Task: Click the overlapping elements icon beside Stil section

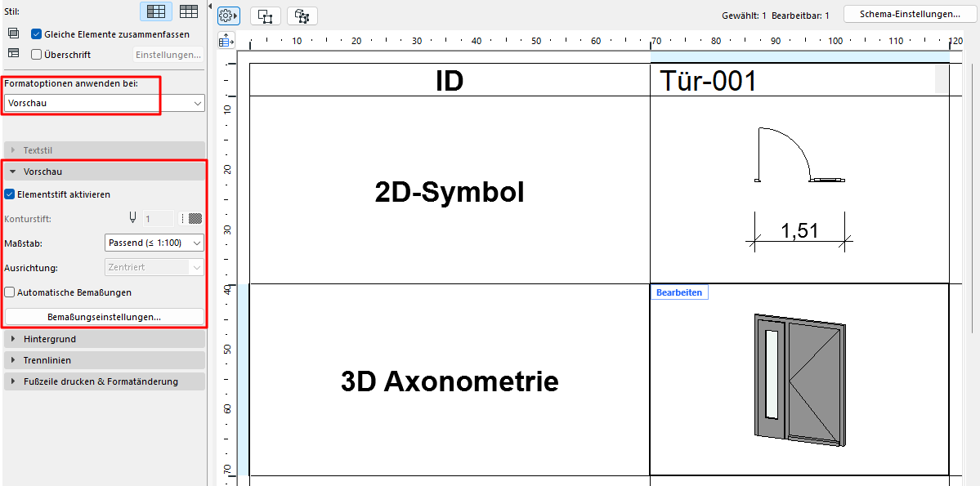Action: coord(13,33)
